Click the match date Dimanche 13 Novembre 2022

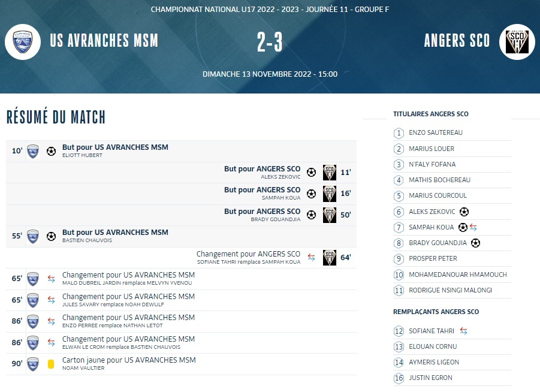[x=270, y=74]
